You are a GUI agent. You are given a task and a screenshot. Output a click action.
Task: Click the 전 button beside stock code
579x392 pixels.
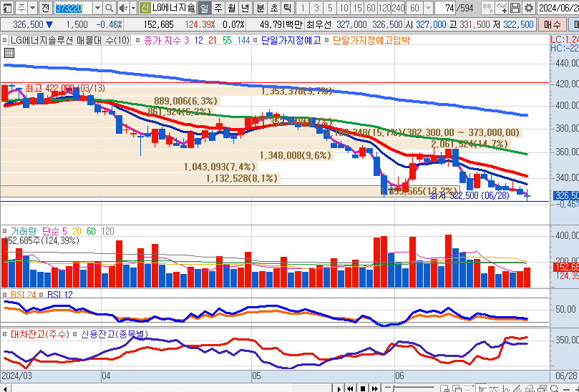[46, 8]
